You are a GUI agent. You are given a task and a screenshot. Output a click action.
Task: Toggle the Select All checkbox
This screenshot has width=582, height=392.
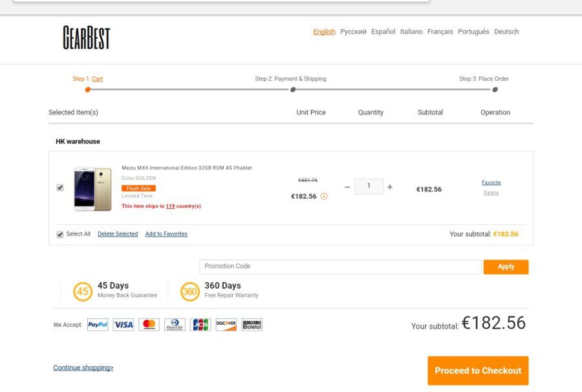[x=59, y=235]
